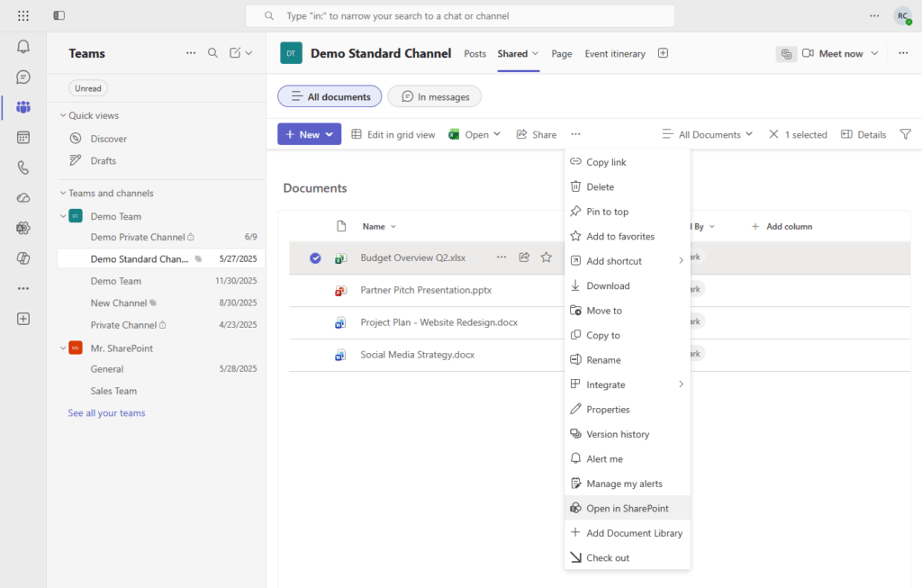Open more actions for Budget Overview Q2.xlsx
Image resolution: width=922 pixels, height=588 pixels.
(x=501, y=257)
